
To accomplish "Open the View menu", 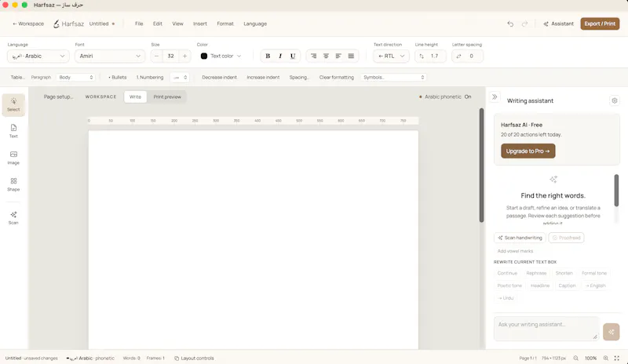I will click(x=178, y=24).
